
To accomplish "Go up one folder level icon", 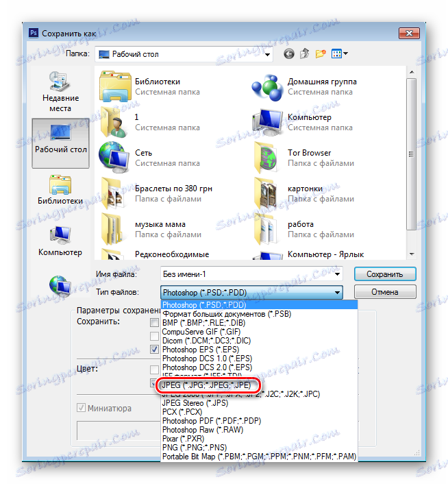I will click(305, 53).
